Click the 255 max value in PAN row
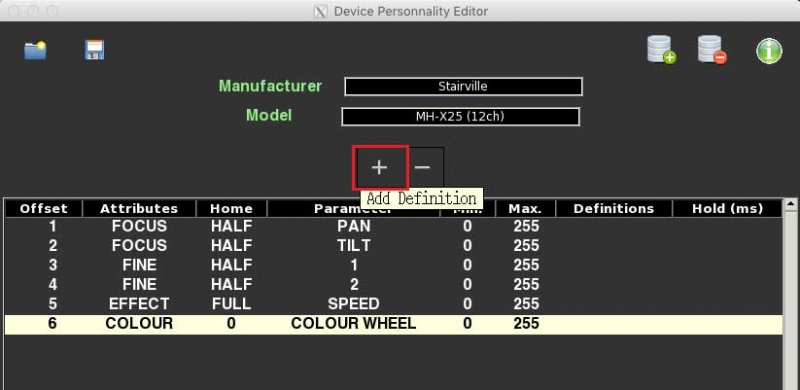 pos(526,226)
